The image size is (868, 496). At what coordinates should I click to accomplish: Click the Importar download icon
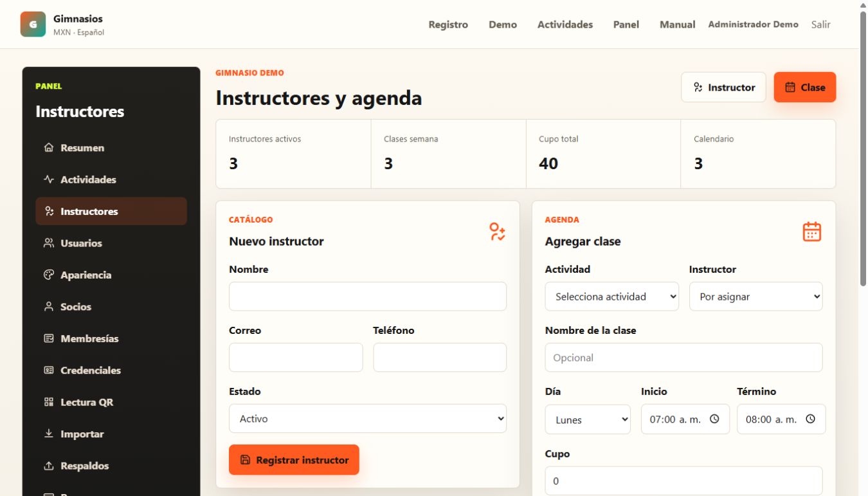tap(49, 434)
